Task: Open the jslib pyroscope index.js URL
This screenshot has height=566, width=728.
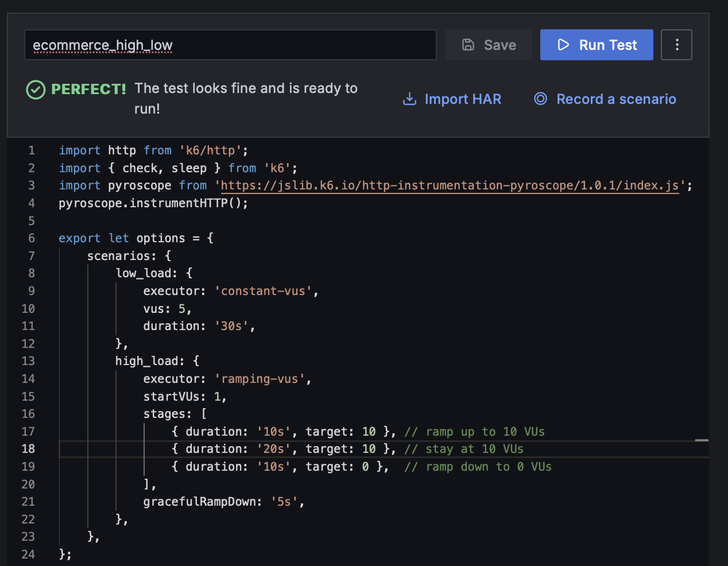Action: 450,185
